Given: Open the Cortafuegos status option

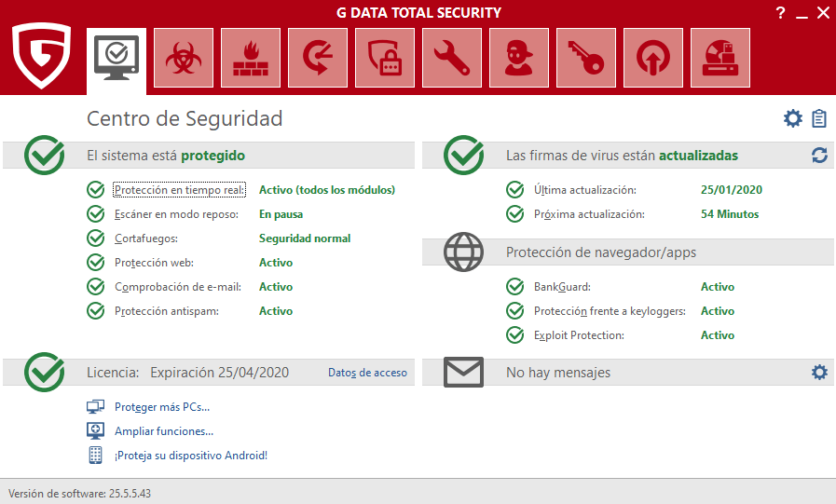Looking at the screenshot, I should 146,238.
